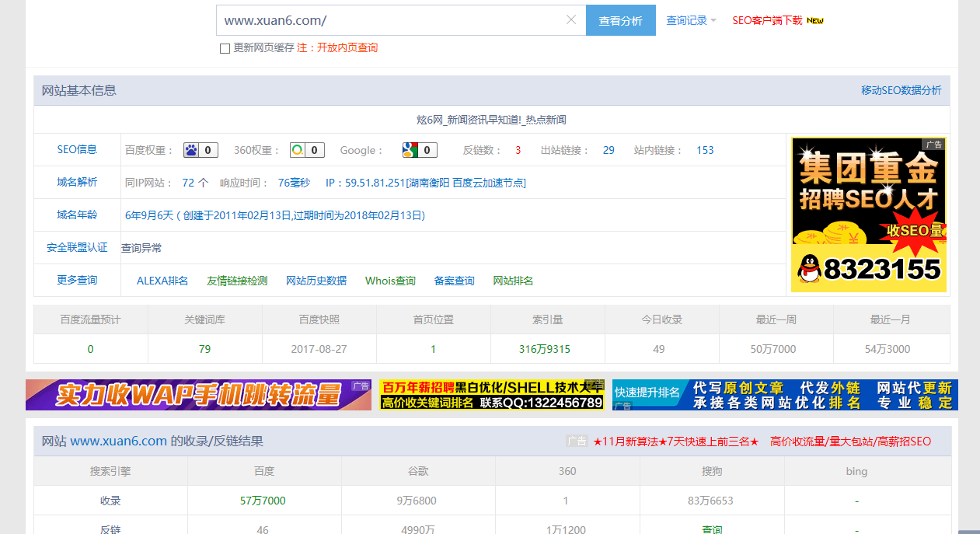Clear the URL field with the X icon

pyautogui.click(x=571, y=20)
